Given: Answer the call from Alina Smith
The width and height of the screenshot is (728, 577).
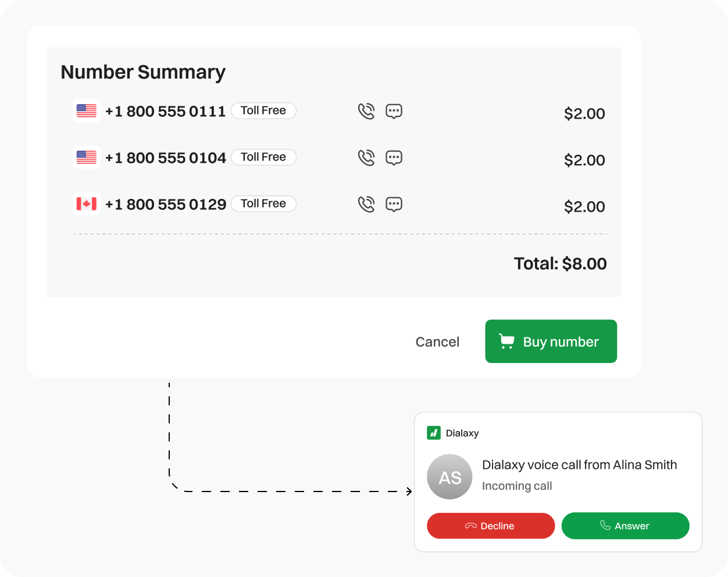Looking at the screenshot, I should [x=625, y=526].
